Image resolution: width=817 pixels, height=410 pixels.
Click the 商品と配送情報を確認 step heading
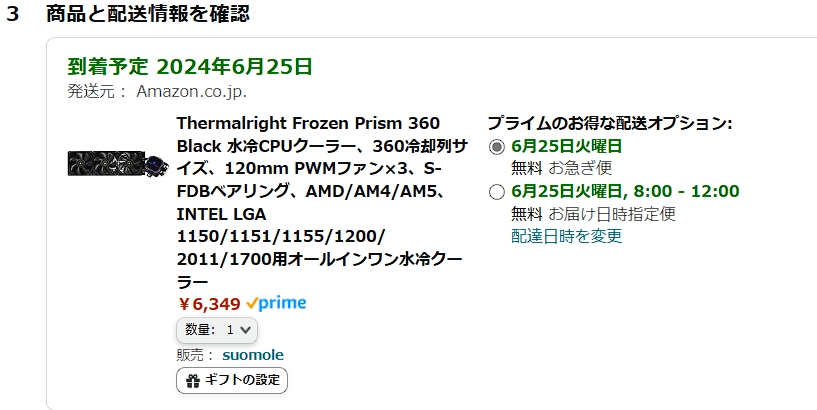tap(148, 14)
